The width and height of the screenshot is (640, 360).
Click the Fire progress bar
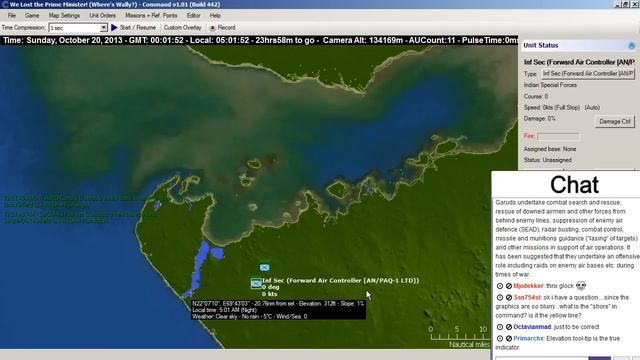[x=558, y=136]
